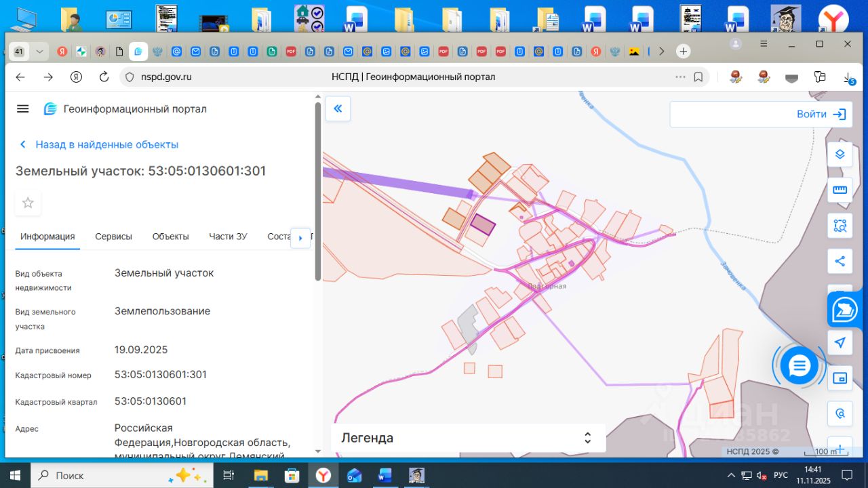
Task: Open the browser settings menu
Action: pyautogui.click(x=764, y=44)
